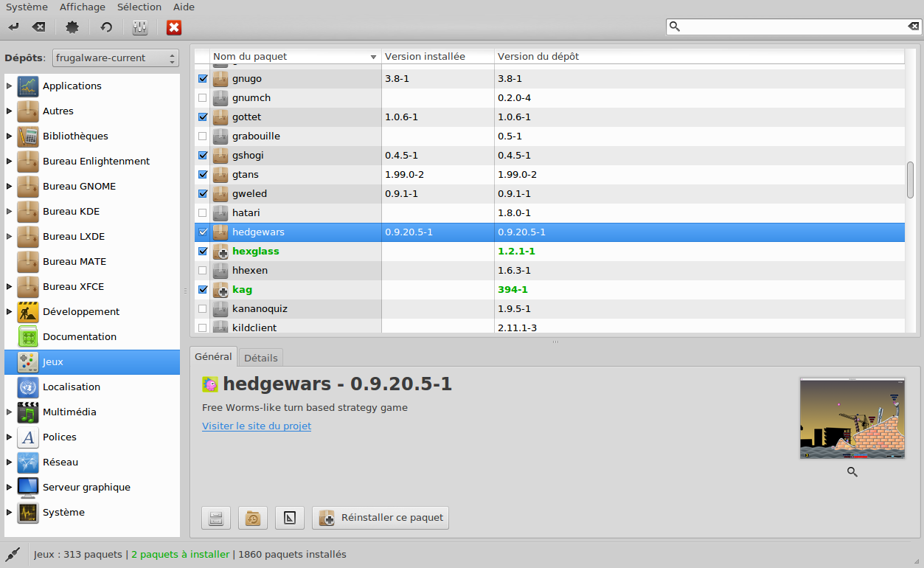Screen dimensions: 924x568
Task: Click the Localisation UN flag icon
Action: click(28, 387)
